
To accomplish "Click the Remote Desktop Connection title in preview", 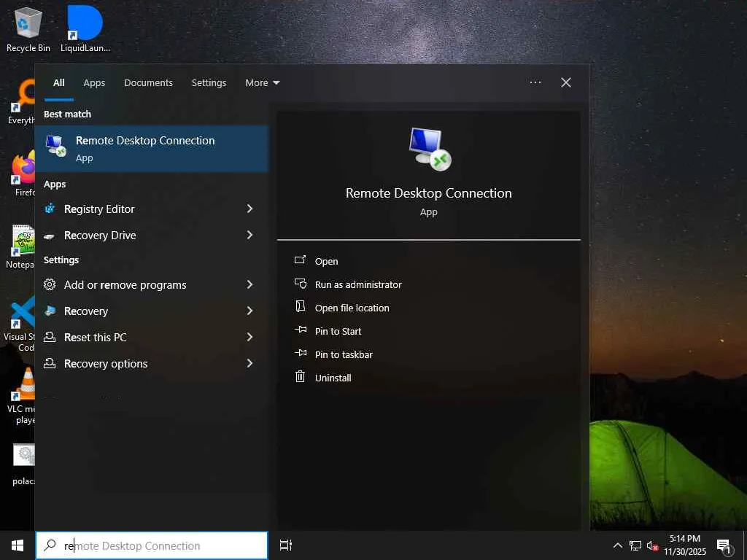I will (429, 192).
